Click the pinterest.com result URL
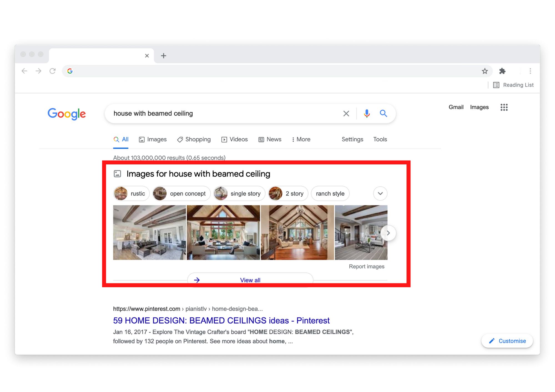 (188, 309)
